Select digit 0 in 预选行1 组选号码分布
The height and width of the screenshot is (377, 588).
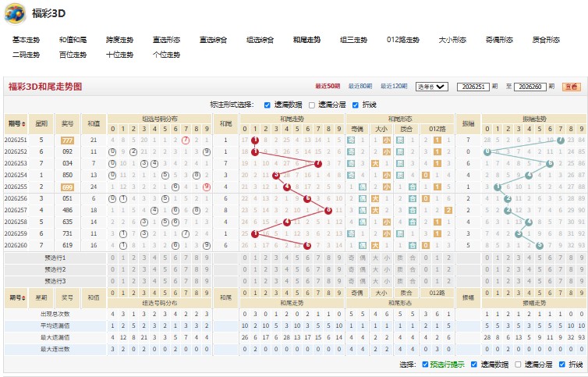pyautogui.click(x=112, y=258)
